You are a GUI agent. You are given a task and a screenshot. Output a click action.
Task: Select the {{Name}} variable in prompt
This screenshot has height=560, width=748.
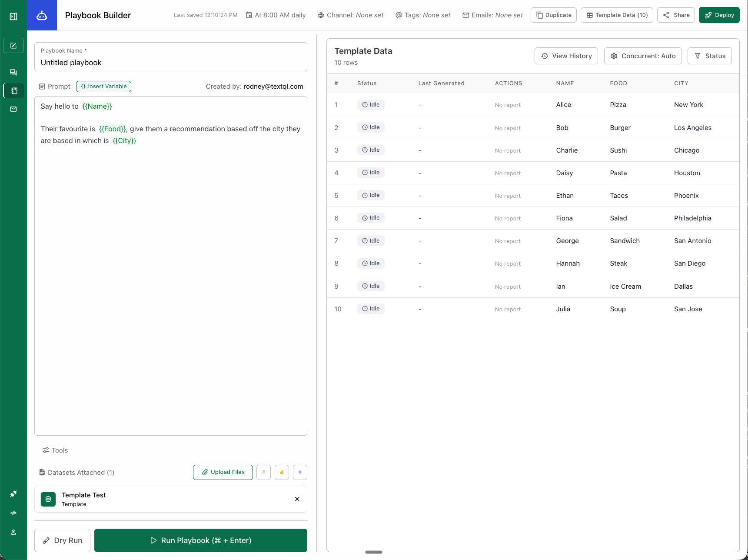pos(97,107)
